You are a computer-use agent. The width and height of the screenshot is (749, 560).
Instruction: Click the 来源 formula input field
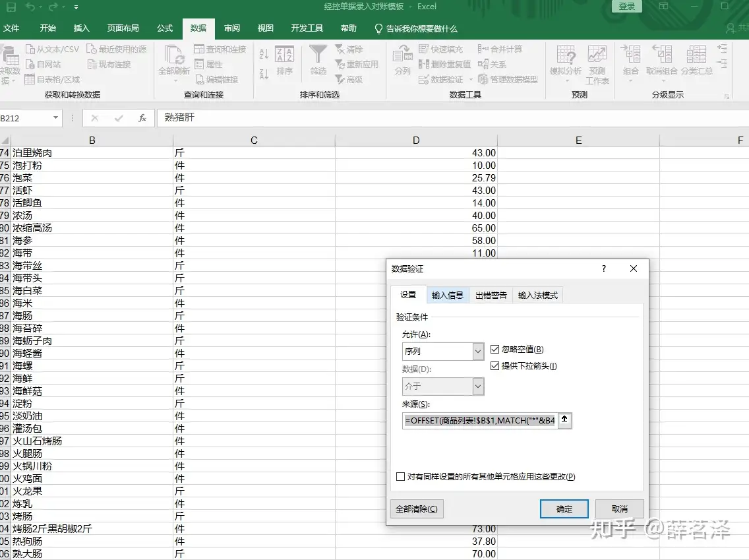pos(480,420)
